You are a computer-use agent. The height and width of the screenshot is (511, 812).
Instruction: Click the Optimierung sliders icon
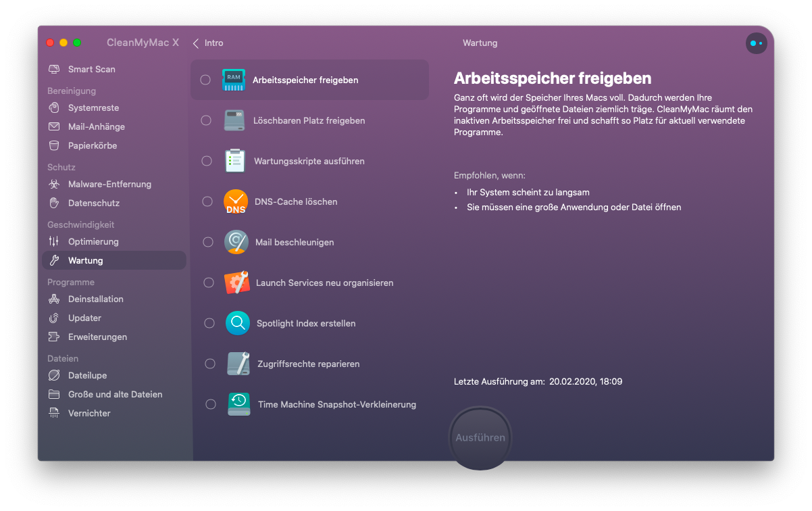(54, 241)
